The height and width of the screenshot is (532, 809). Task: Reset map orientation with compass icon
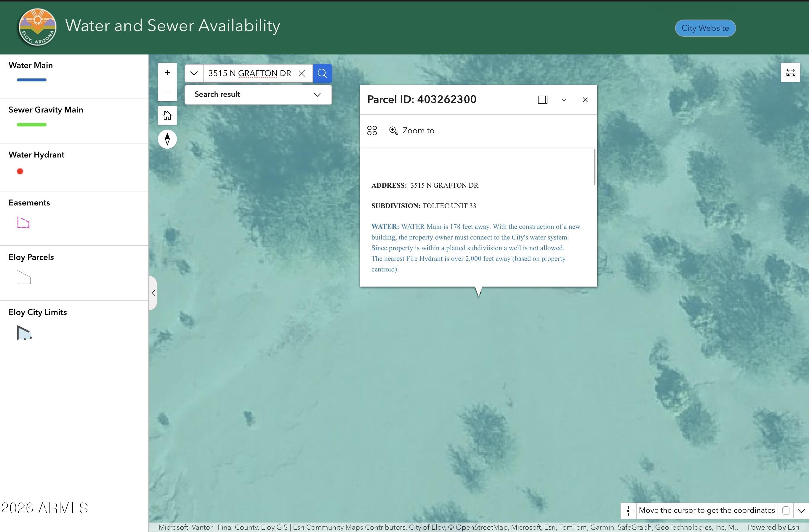pos(167,139)
